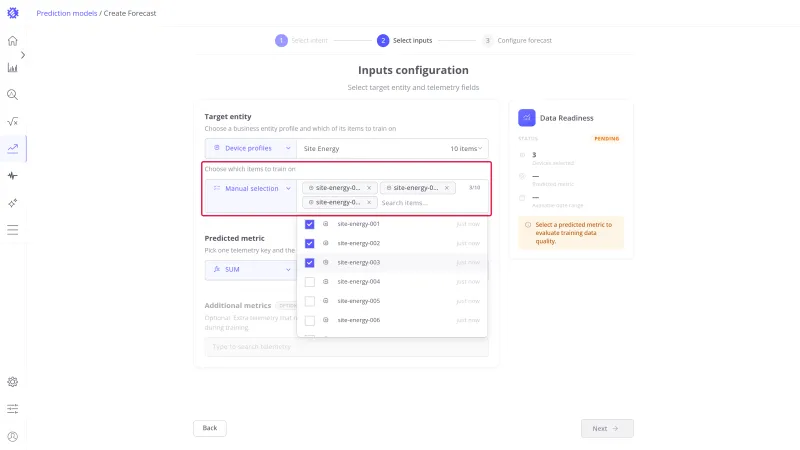Uncheck site-energy-003 checkbox
Image resolution: width=800 pixels, height=450 pixels.
(x=310, y=263)
